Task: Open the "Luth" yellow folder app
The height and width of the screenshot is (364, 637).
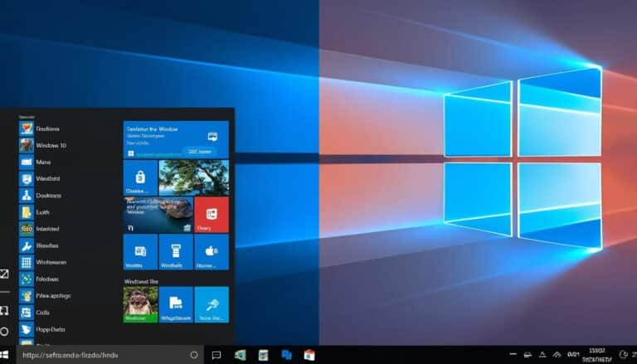Action: coord(35,211)
